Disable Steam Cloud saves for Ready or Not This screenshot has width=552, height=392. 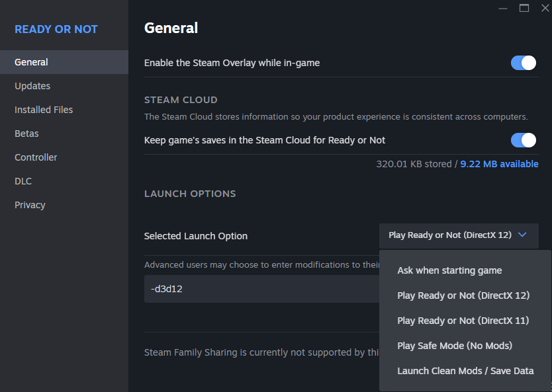(x=523, y=140)
